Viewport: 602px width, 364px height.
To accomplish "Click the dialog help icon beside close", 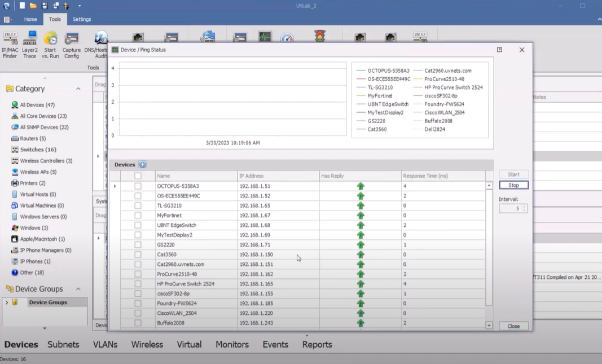I will pyautogui.click(x=499, y=50).
